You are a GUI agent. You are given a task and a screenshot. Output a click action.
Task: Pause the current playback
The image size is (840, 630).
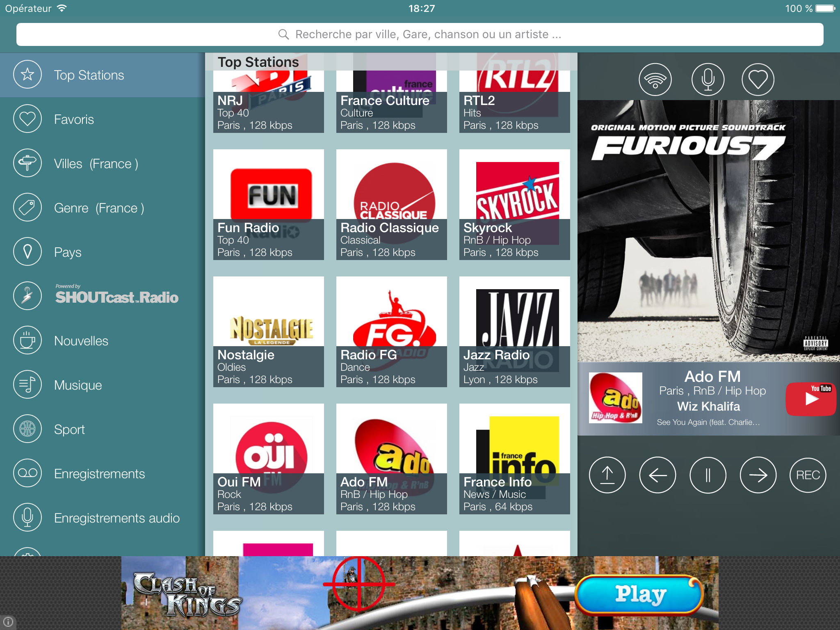click(x=708, y=475)
